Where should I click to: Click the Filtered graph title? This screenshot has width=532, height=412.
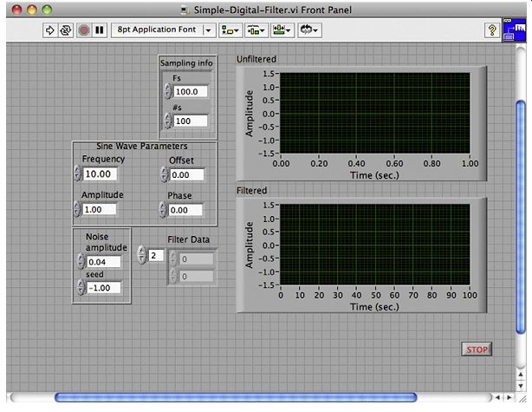[252, 191]
